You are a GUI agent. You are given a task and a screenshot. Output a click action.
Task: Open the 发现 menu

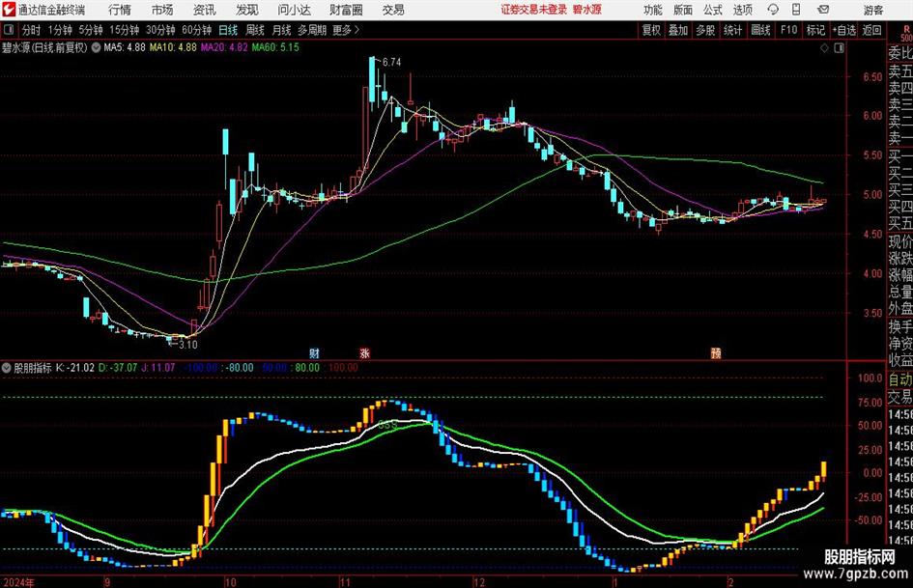[247, 10]
